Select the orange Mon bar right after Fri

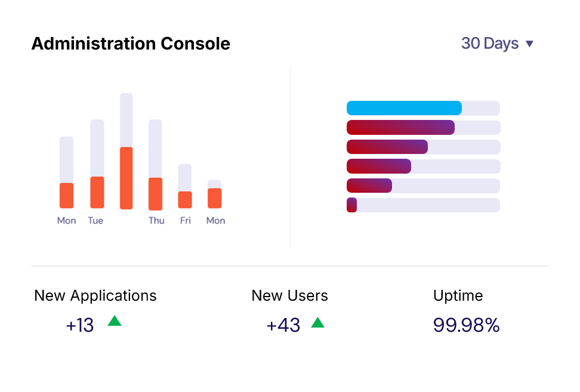(x=215, y=198)
